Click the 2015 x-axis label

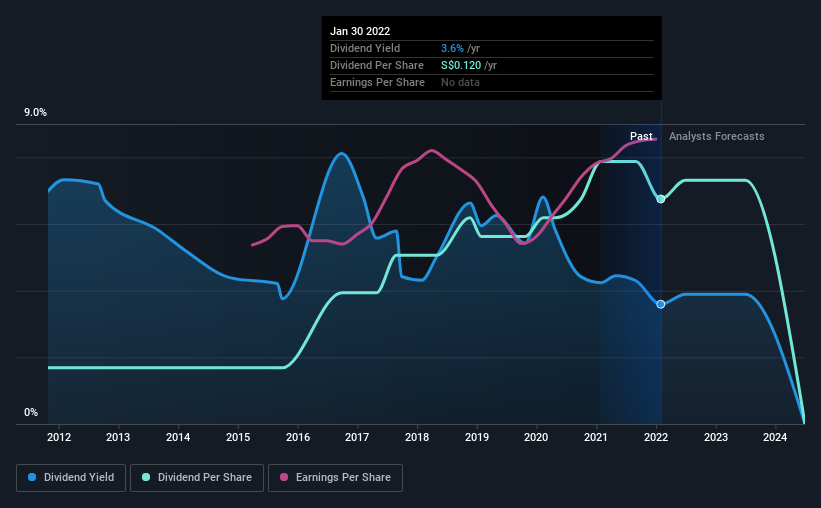click(238, 437)
